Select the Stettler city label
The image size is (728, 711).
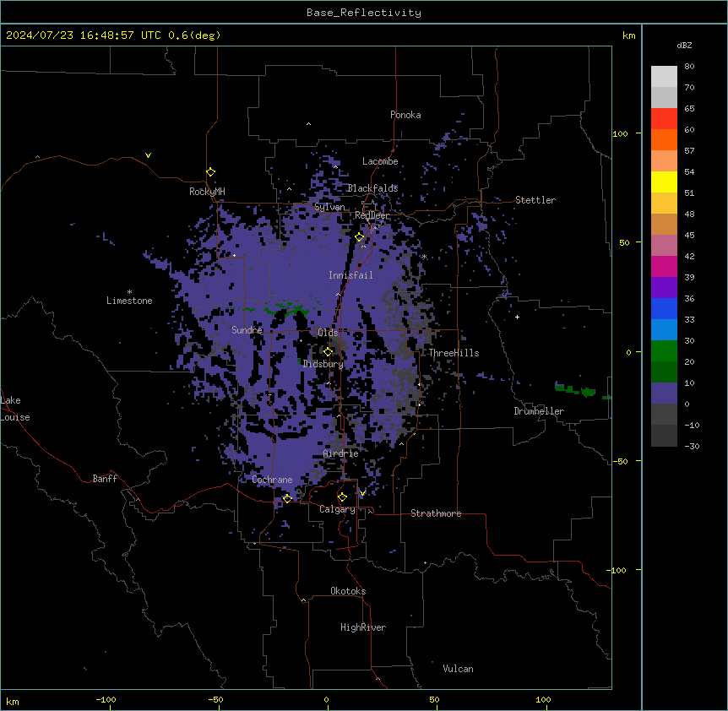tap(535, 200)
